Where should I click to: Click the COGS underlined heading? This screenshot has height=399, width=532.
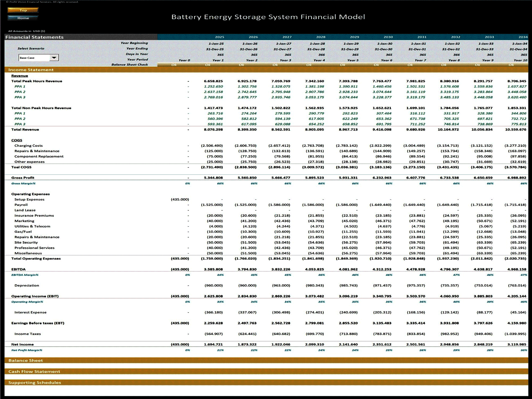[x=17, y=140]
